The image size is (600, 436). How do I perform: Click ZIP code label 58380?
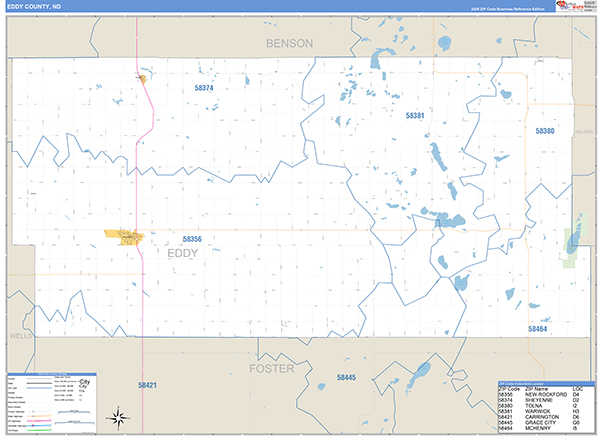545,131
